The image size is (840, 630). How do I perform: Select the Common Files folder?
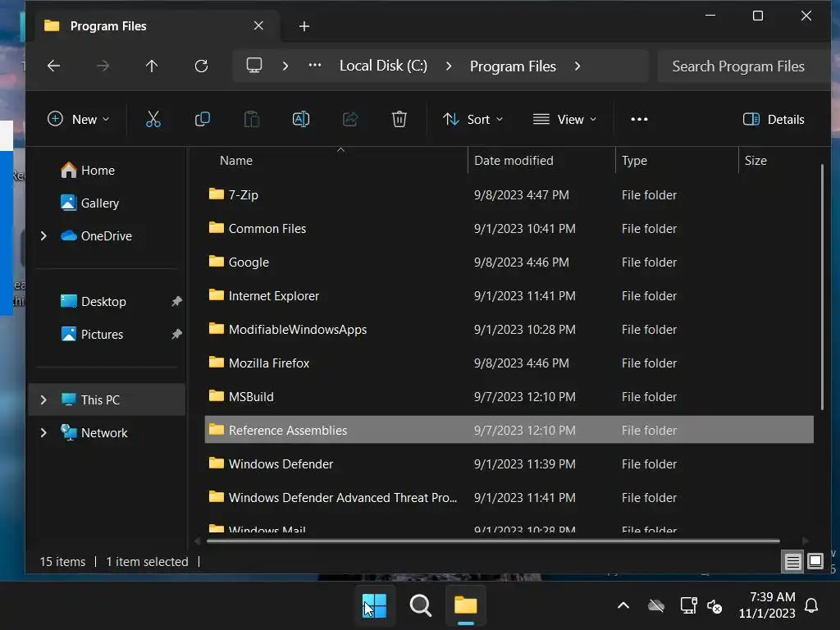pyautogui.click(x=509, y=229)
